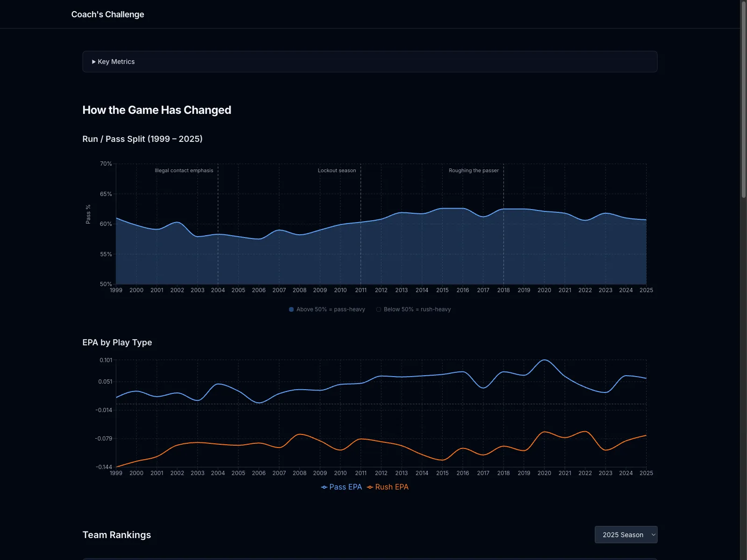Click the 'How the Game Has Changed' heading
This screenshot has width=747, height=560.
click(157, 110)
